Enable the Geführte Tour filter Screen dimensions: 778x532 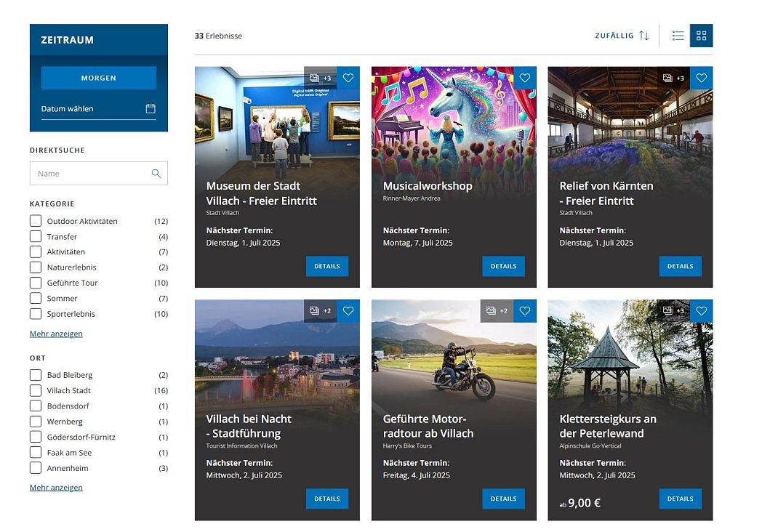[36, 283]
